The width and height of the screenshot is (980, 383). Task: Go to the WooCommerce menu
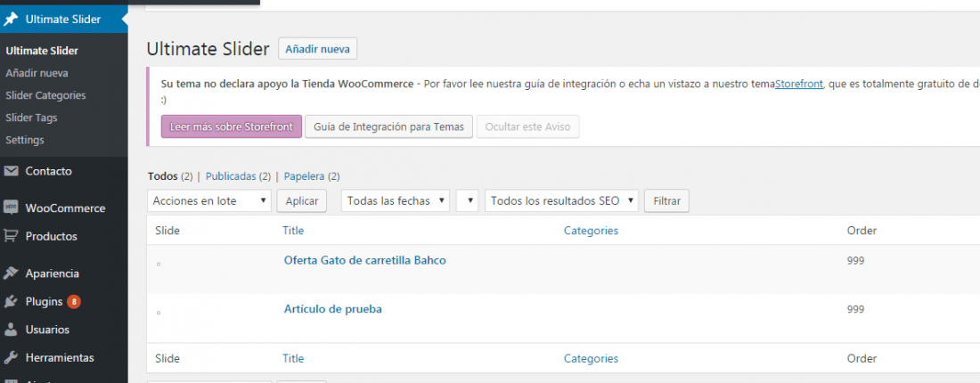coord(66,208)
